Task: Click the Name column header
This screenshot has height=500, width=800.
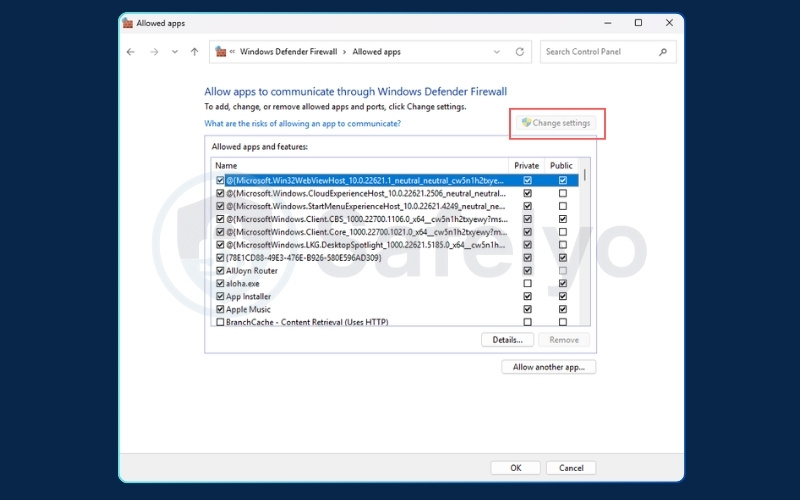Action: (x=360, y=165)
